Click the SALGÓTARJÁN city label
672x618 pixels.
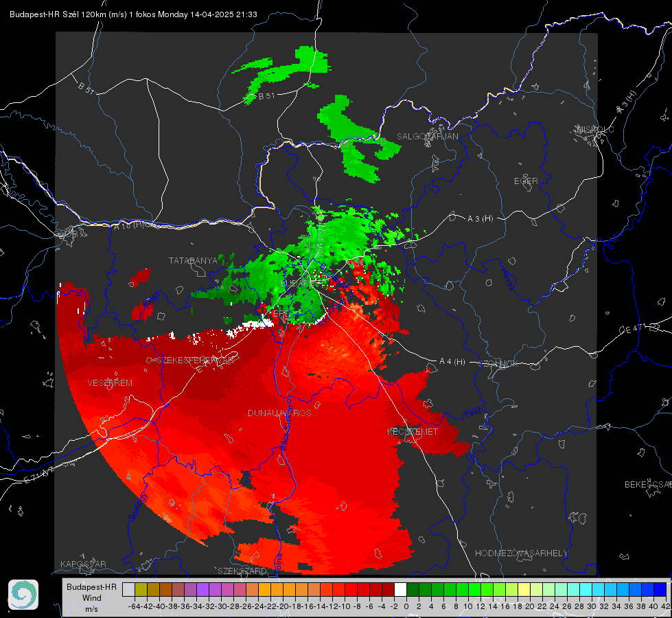(x=427, y=137)
